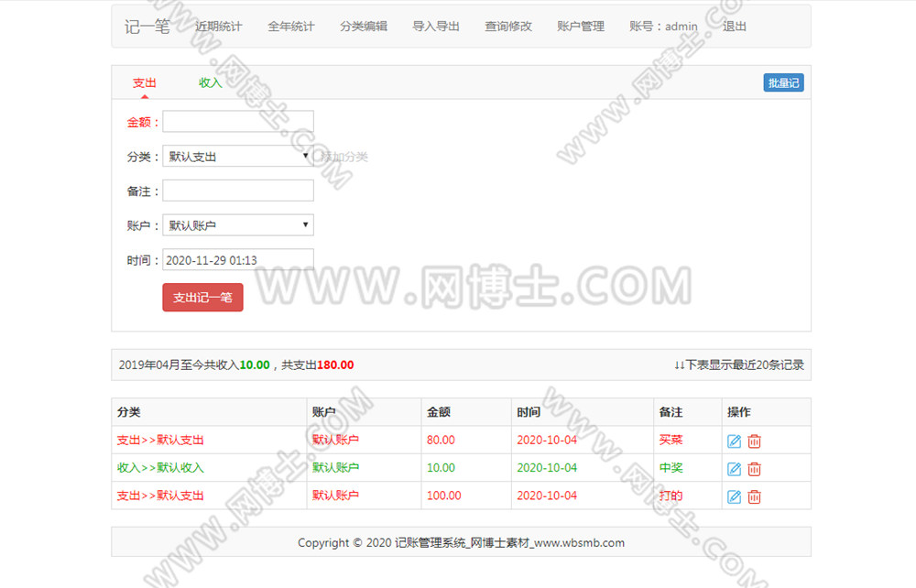Image resolution: width=916 pixels, height=588 pixels.
Task: Click the 记一笔 site title
Action: 147,27
